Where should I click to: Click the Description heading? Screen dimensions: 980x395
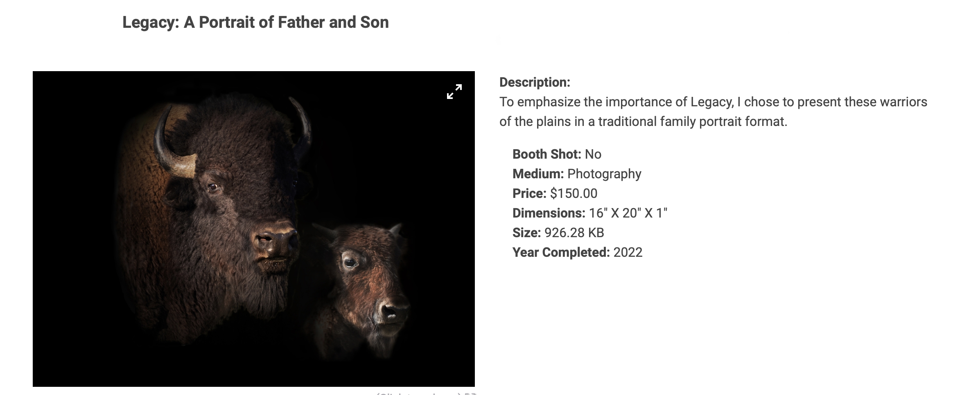[x=535, y=82]
